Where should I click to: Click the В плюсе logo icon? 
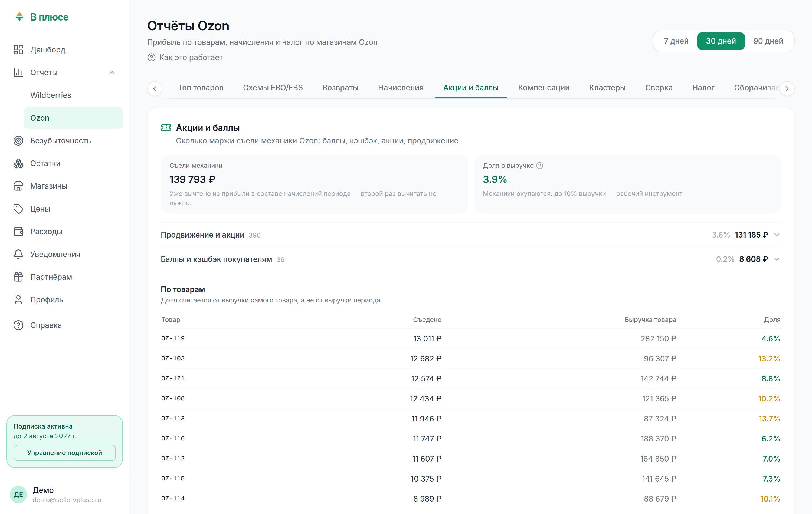click(x=19, y=17)
